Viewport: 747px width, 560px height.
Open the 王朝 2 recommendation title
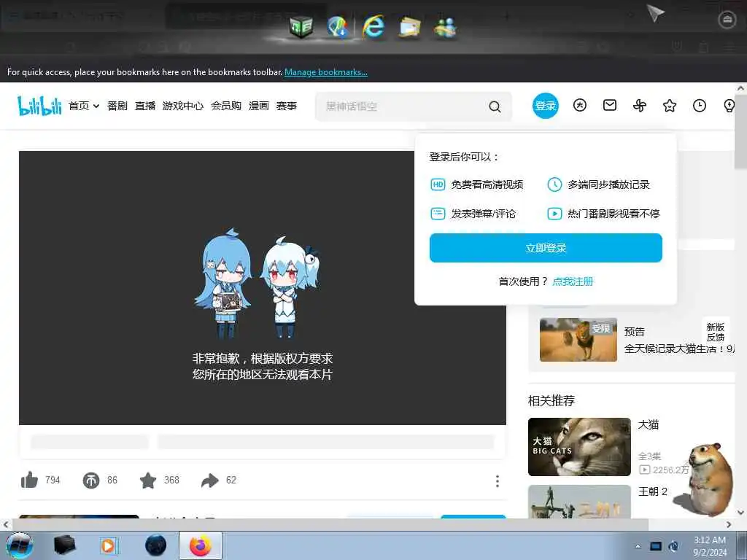[x=653, y=491]
